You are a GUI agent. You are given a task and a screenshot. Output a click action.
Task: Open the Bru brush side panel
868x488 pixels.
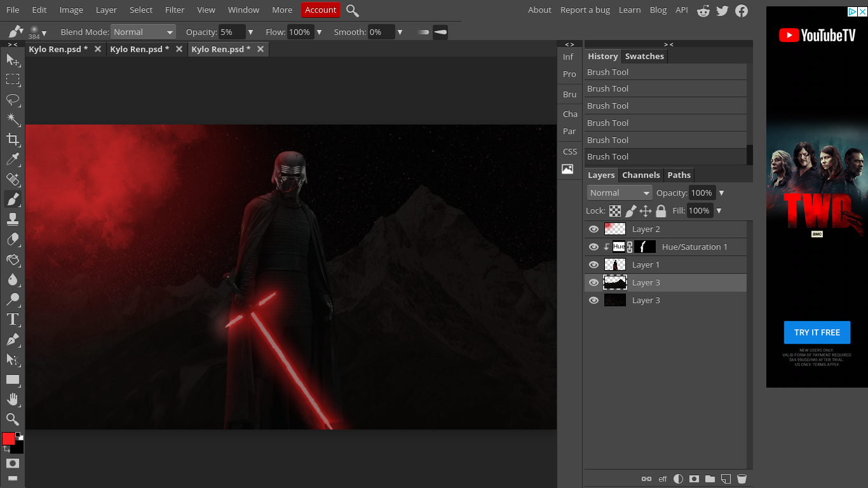point(569,94)
